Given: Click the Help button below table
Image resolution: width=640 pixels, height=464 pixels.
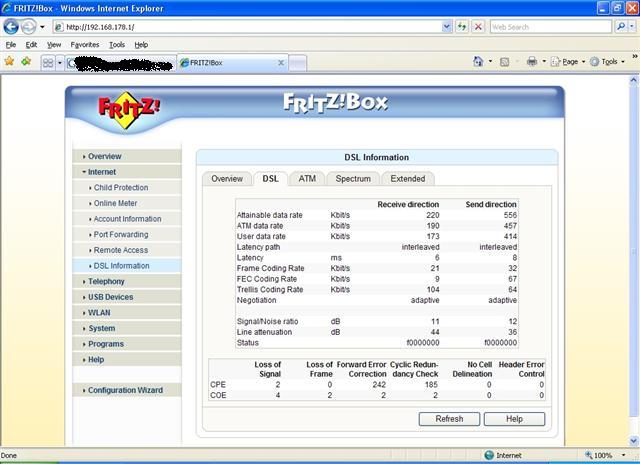Looking at the screenshot, I should click(514, 419).
